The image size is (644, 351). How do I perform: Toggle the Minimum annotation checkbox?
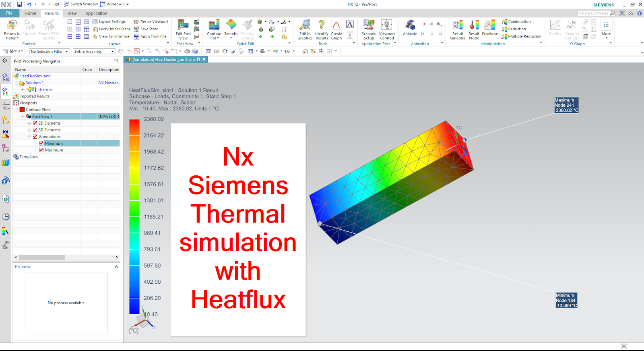41,143
